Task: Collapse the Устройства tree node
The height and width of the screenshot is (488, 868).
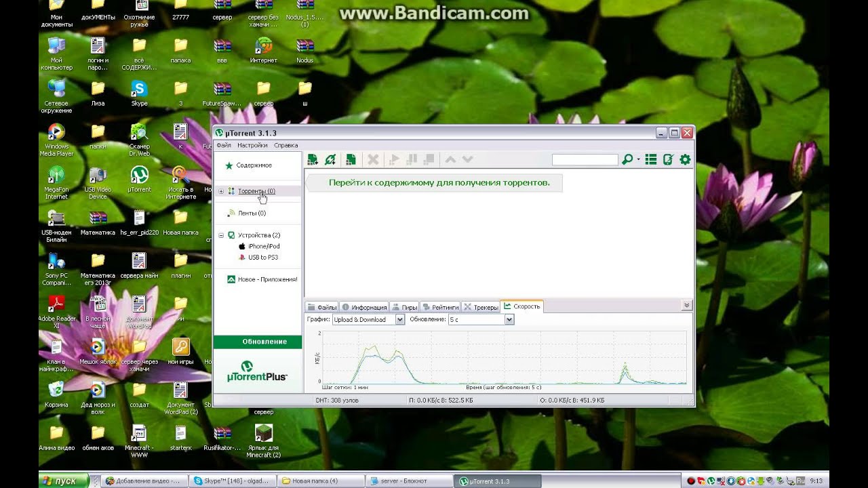Action: (221, 235)
